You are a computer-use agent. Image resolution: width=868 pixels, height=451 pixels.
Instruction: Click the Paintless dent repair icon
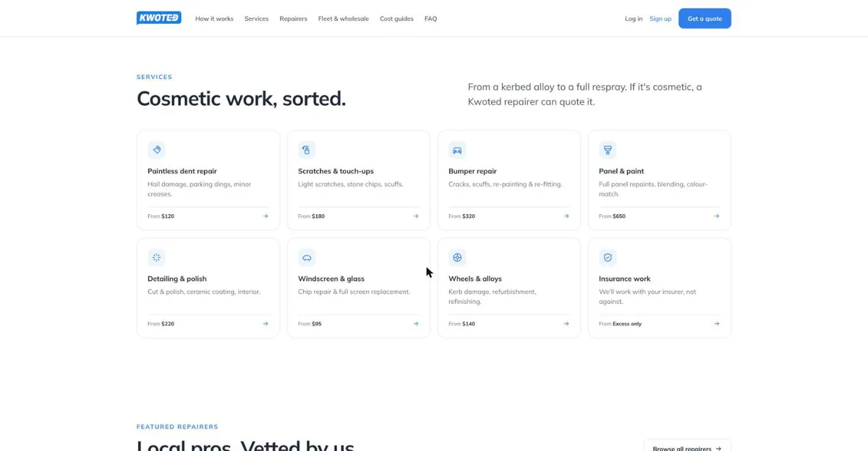click(x=156, y=150)
